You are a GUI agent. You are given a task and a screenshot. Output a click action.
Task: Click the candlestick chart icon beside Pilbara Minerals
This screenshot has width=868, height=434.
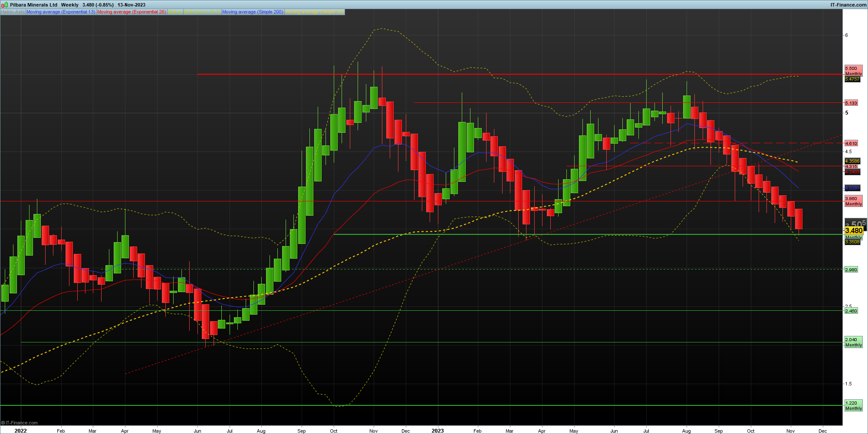(4, 5)
